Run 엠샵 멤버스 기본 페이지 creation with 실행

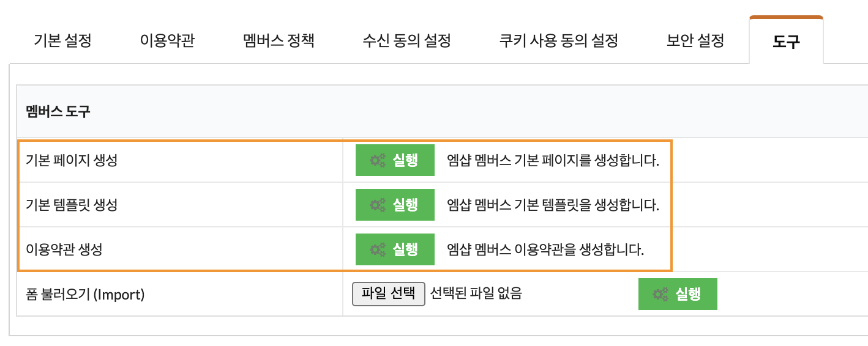pos(395,160)
